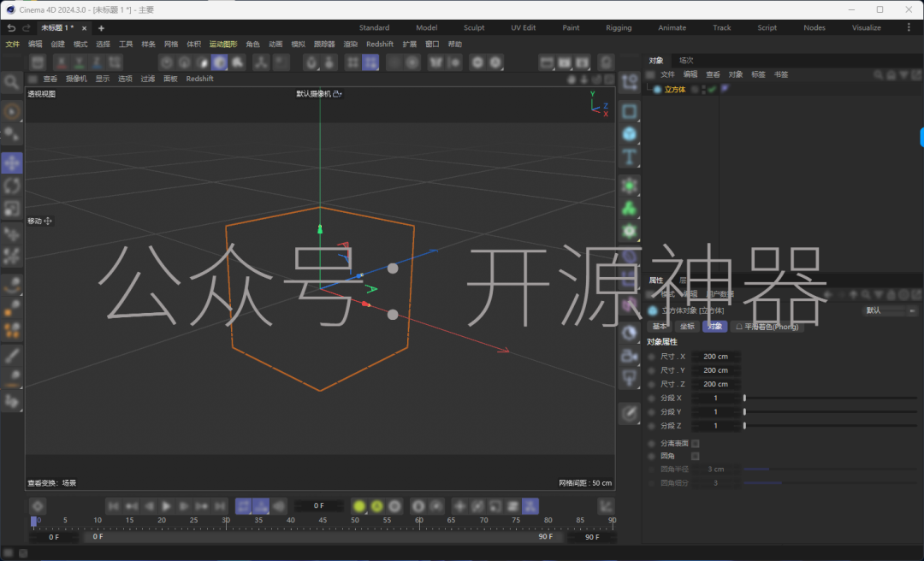The height and width of the screenshot is (561, 924).
Task: Toggle the highlighted loop playback button in the timeline
Action: (x=243, y=506)
